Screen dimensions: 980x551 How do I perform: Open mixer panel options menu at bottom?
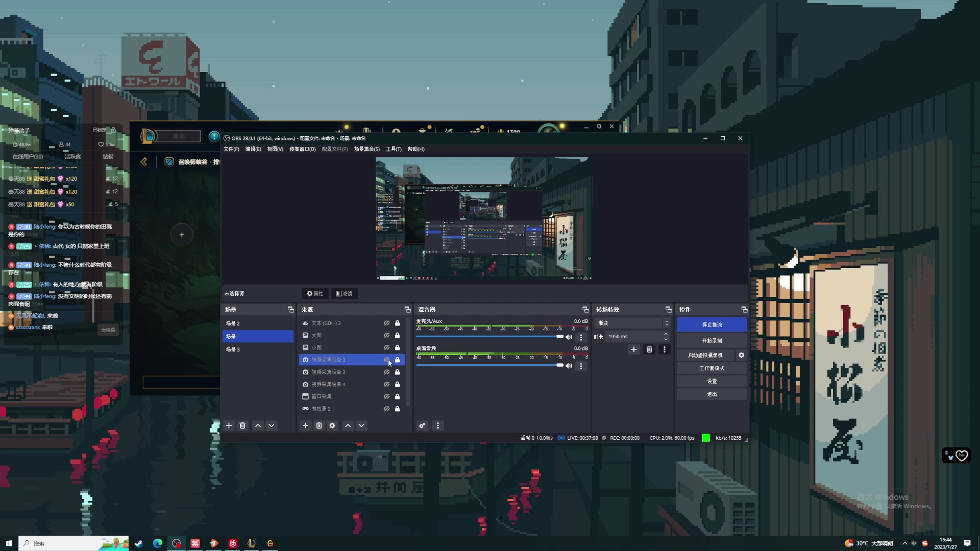pos(438,425)
